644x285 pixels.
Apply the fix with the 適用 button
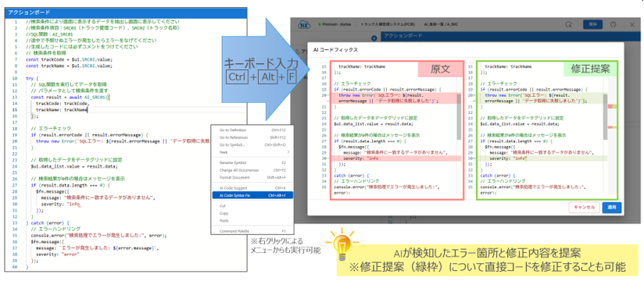pyautogui.click(x=612, y=208)
